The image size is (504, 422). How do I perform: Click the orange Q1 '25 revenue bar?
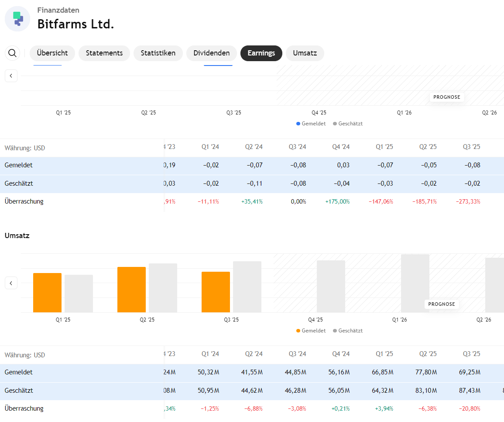[47, 293]
